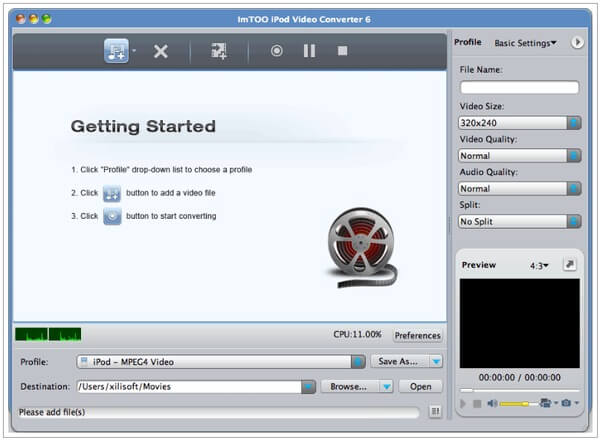The width and height of the screenshot is (600, 440).
Task: Click the Add Profile toolbar icon
Action: pyautogui.click(x=219, y=51)
